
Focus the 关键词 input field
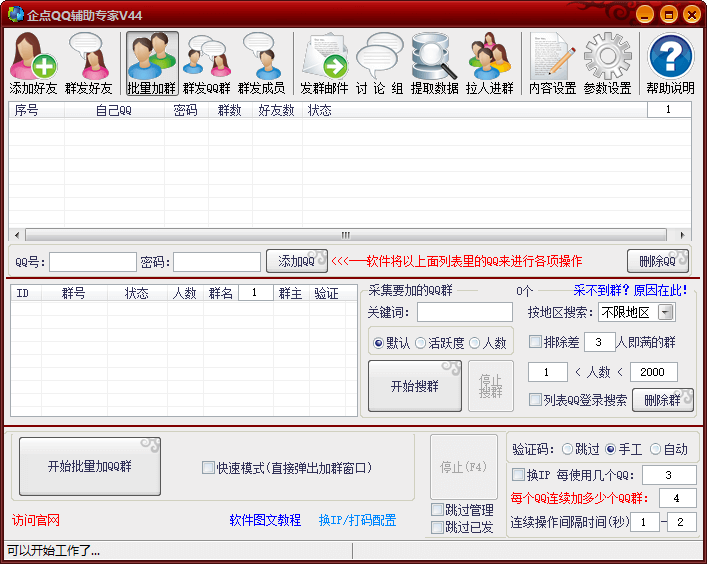(465, 312)
